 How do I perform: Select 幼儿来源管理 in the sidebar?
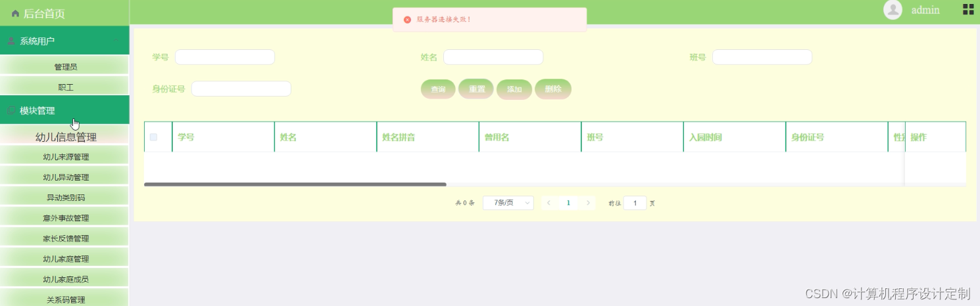(x=64, y=157)
